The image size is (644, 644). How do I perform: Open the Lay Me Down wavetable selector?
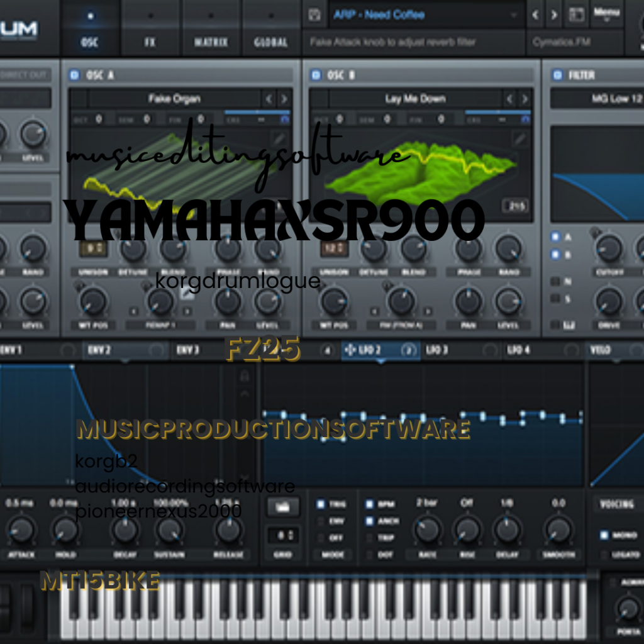pos(415,99)
